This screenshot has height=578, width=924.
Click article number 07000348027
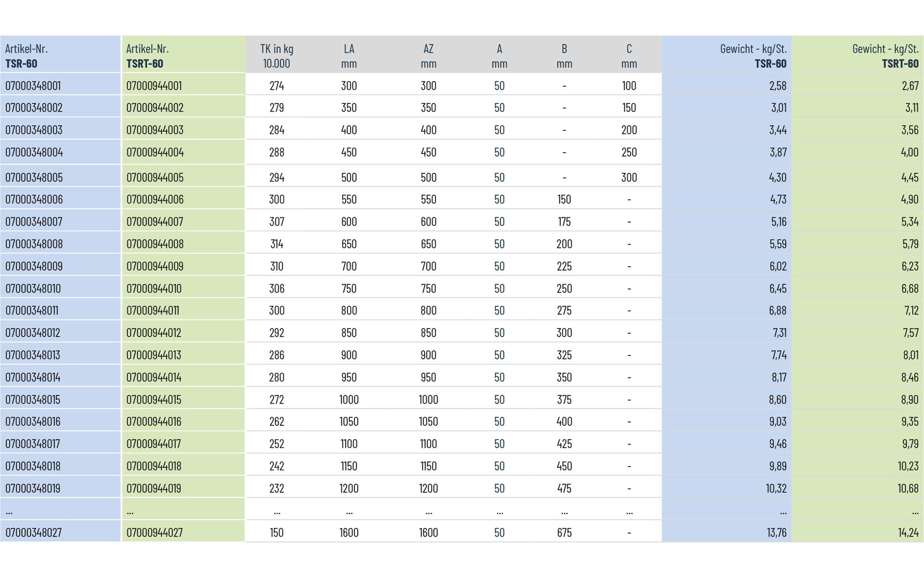click(34, 533)
